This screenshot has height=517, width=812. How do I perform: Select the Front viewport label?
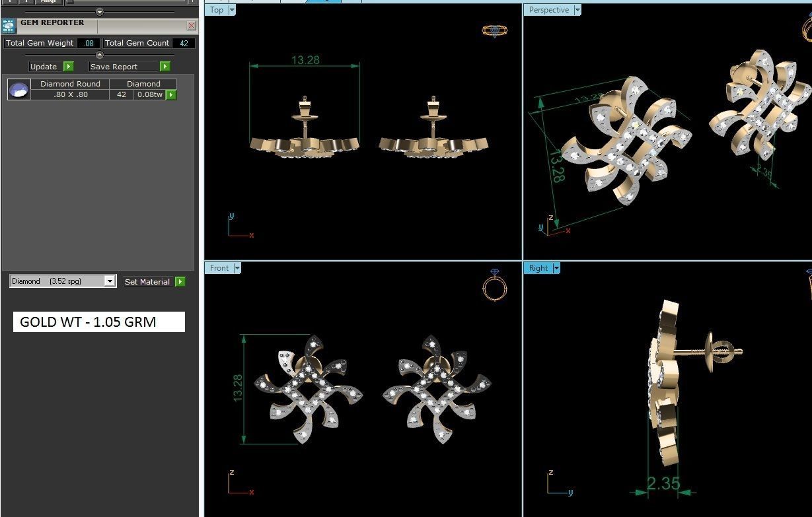(x=219, y=268)
